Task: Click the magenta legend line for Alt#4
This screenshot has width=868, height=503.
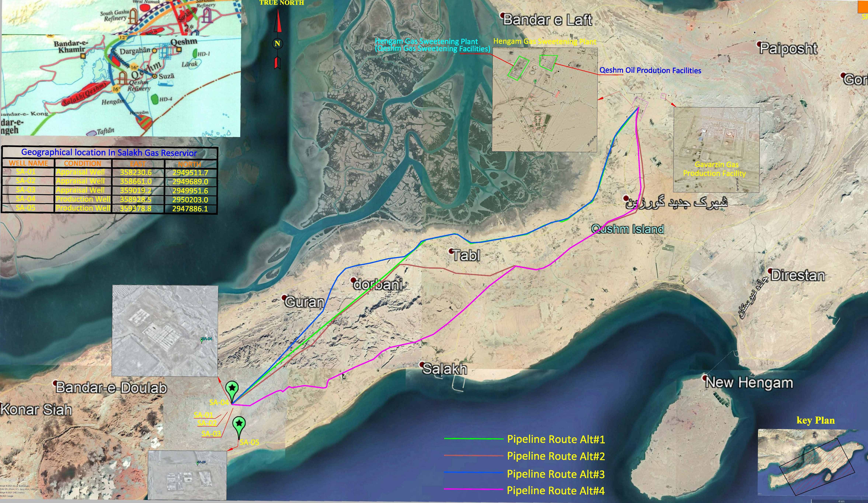Action: click(x=474, y=489)
